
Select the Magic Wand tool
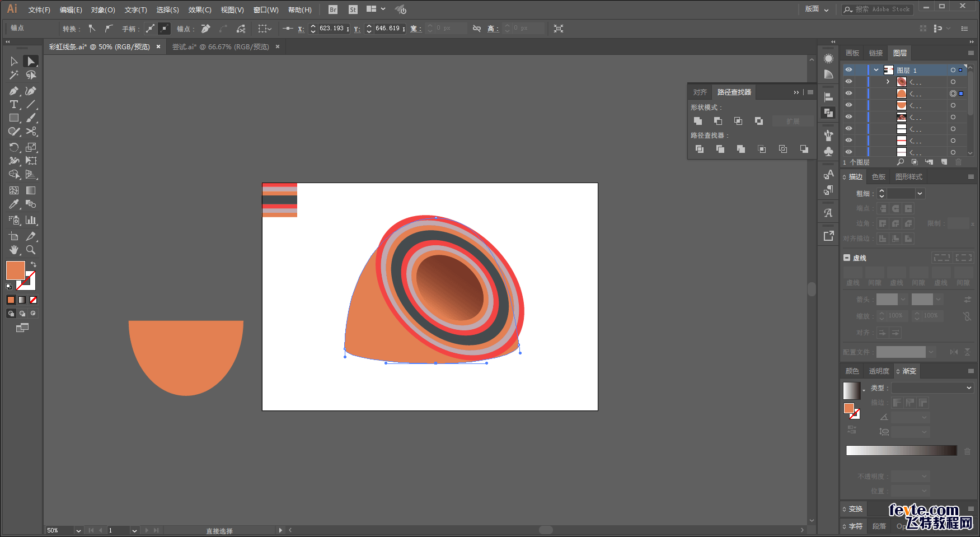14,75
